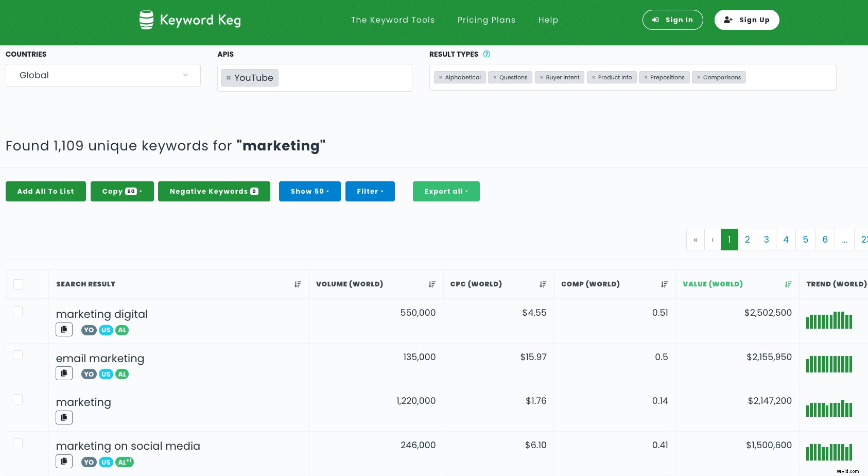The image size is (868, 476).
Task: Click the US badge under "marketing digital"
Action: click(106, 330)
